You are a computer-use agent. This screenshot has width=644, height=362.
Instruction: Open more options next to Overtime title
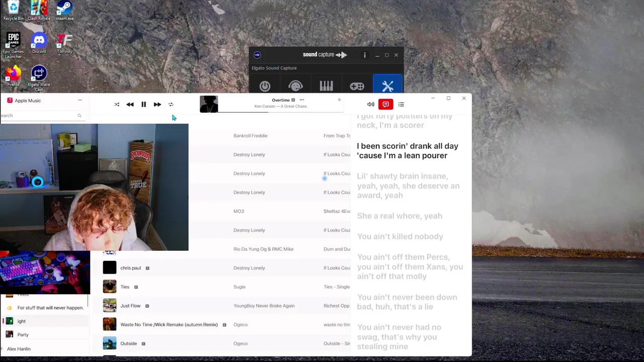301,100
